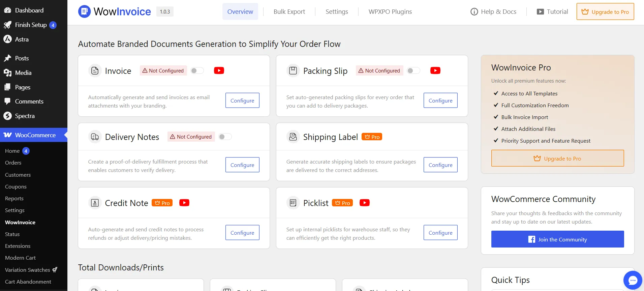Click the Credit Note card icon
Viewport: 644px width, 291px height.
[95, 203]
